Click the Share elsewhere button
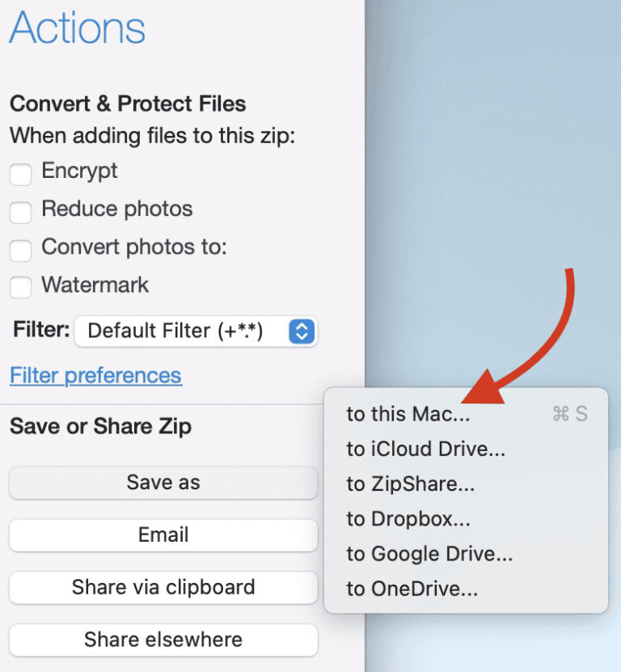Screen dimensions: 621x672 pos(163,640)
